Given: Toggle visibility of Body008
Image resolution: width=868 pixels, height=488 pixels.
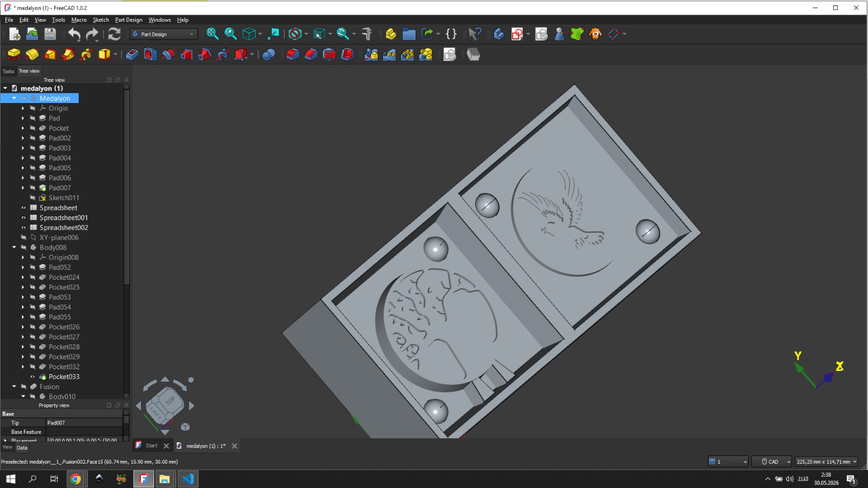Looking at the screenshot, I should coord(23,247).
